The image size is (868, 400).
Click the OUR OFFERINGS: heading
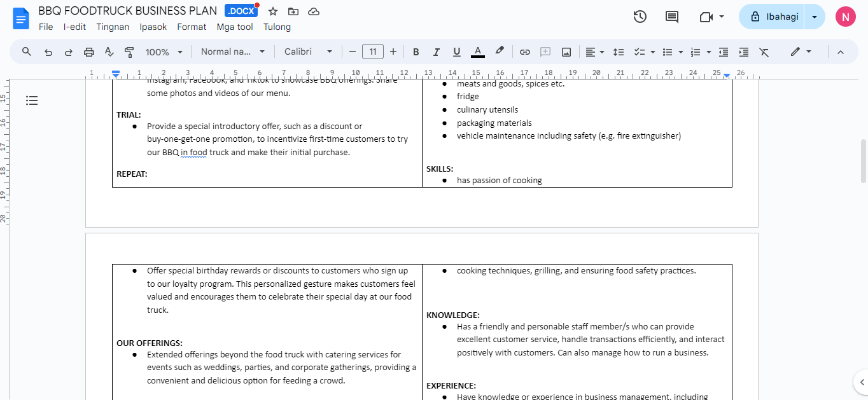(x=150, y=343)
